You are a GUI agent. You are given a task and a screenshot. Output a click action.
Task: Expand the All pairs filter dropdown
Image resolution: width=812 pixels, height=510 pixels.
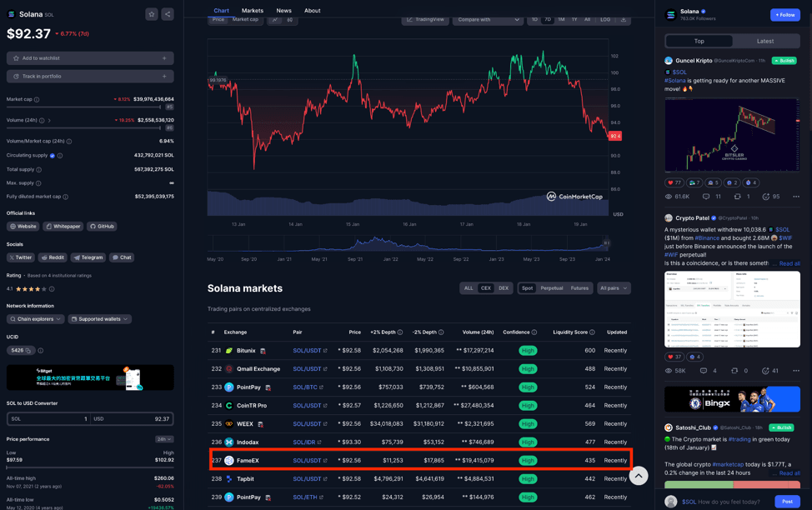click(614, 288)
